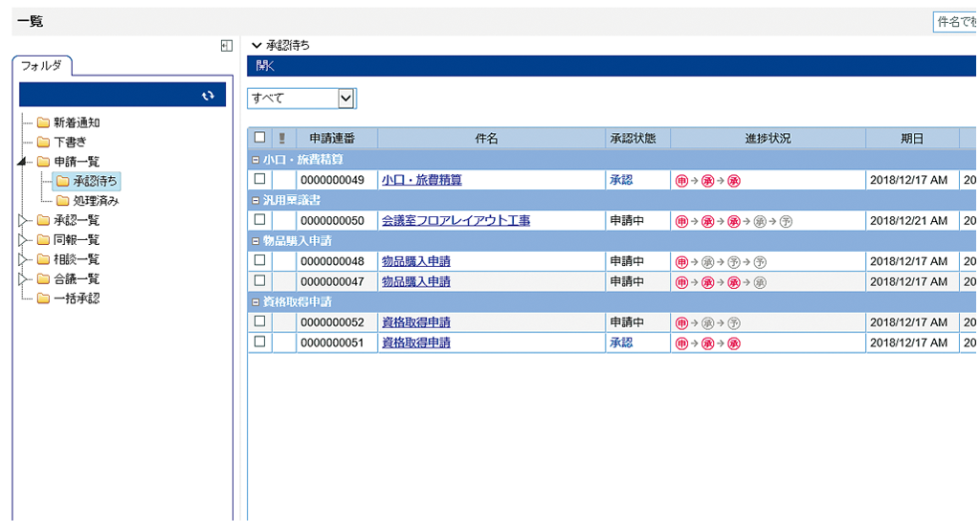This screenshot has width=980, height=532.
Task: Click the 2018/12/21 AM due date cell
Action: click(912, 221)
